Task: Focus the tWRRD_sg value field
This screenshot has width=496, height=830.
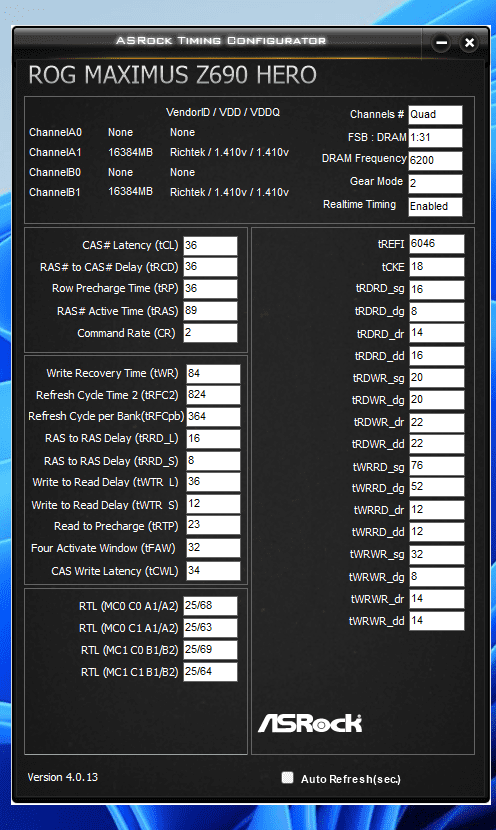Action: tap(437, 466)
